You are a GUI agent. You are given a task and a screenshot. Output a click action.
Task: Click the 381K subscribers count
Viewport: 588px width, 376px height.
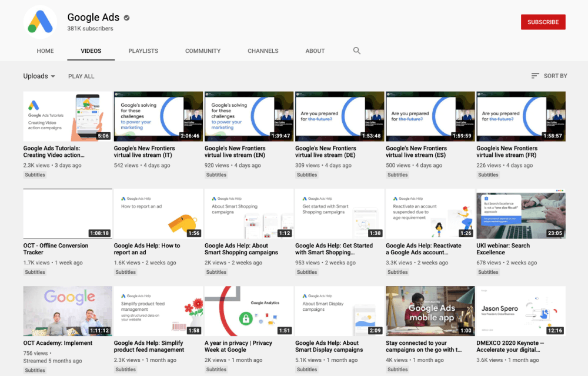coord(90,28)
